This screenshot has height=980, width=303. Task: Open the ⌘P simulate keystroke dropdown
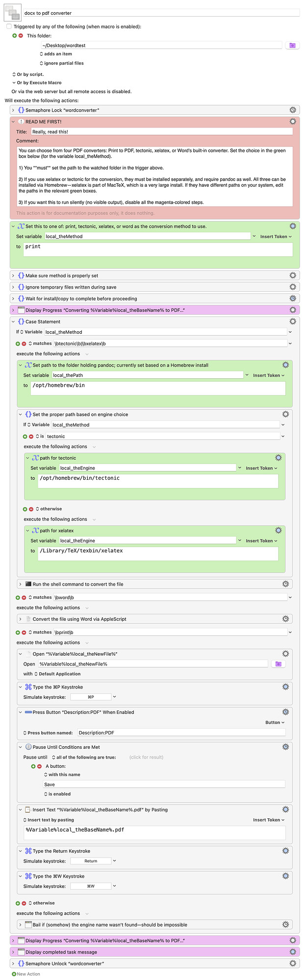(x=114, y=697)
